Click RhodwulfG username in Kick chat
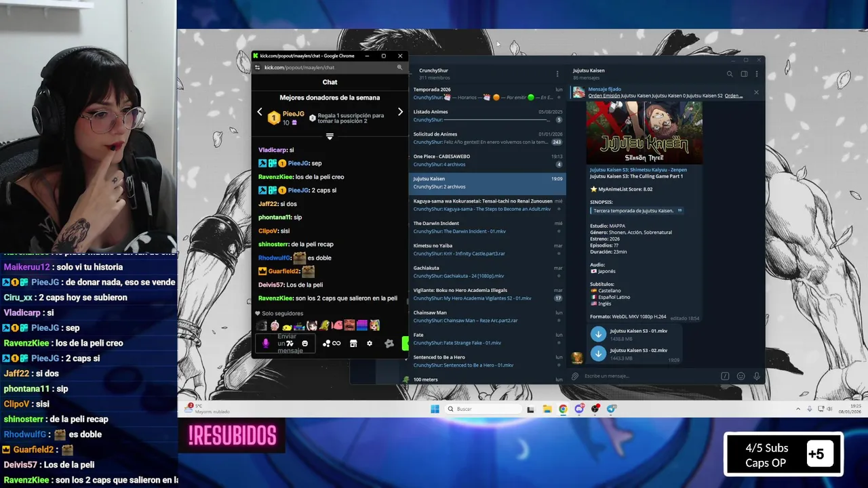The image size is (868, 488). pos(274,258)
